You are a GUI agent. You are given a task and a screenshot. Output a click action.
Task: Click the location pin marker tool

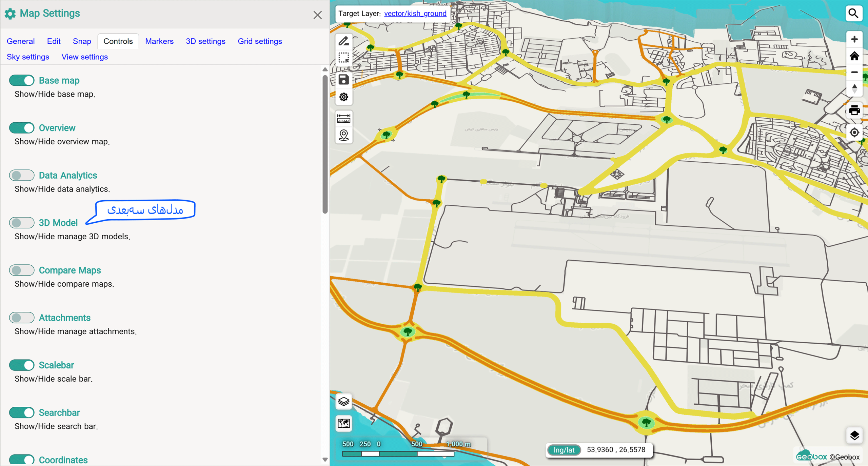(x=343, y=135)
